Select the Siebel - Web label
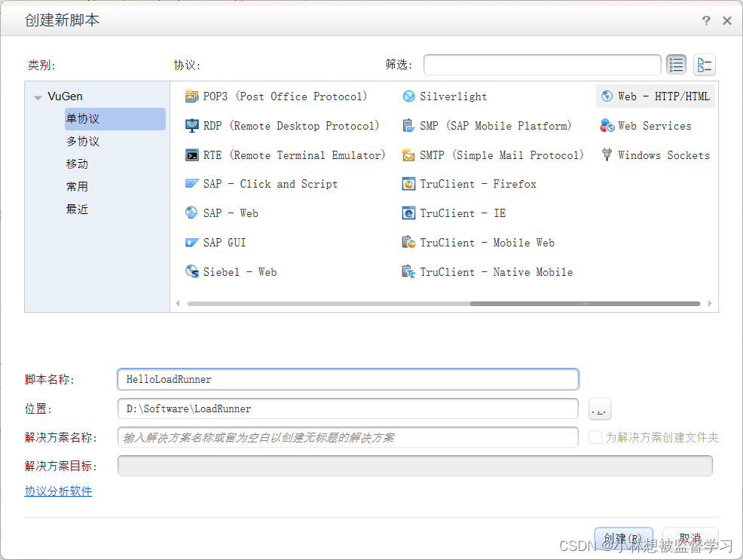This screenshot has width=743, height=560. pos(240,271)
